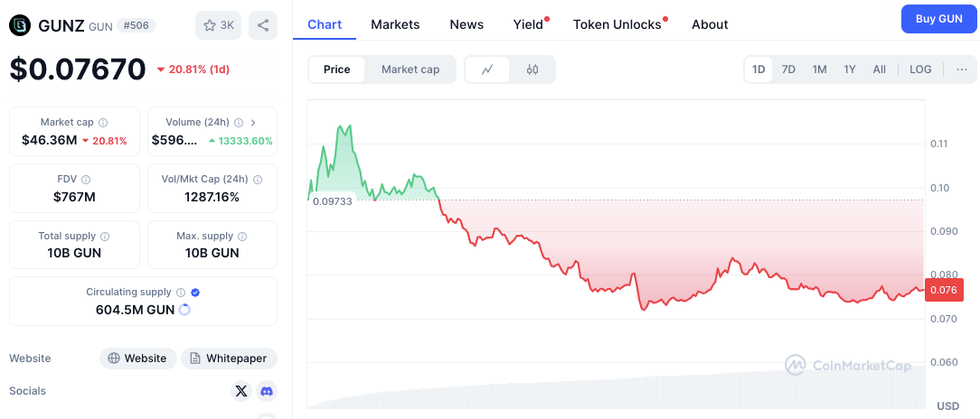Click the 604.5M GUN circulating supply value
This screenshot has width=980, height=419.
pos(135,310)
